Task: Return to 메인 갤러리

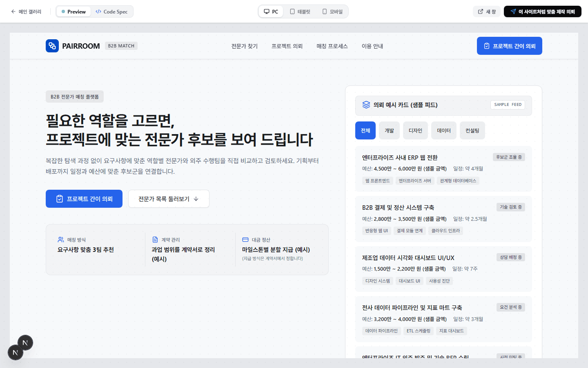Action: coord(26,11)
